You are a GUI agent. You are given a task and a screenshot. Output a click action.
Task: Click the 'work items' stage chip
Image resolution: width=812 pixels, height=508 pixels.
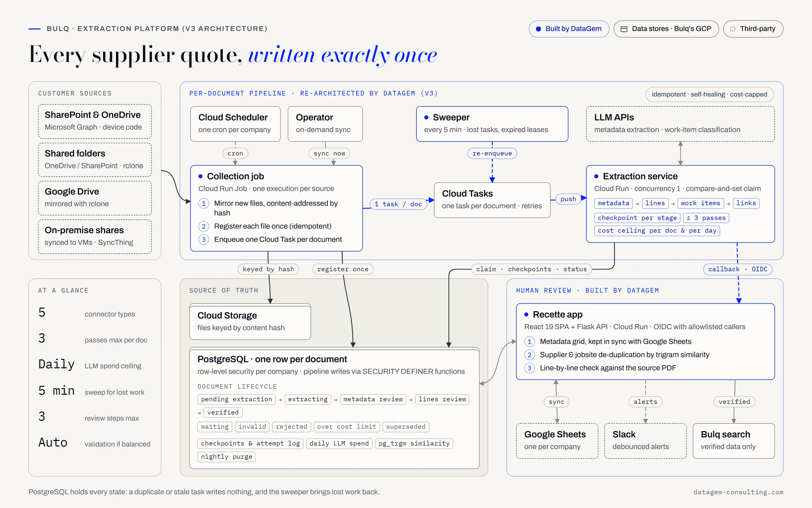pos(700,203)
